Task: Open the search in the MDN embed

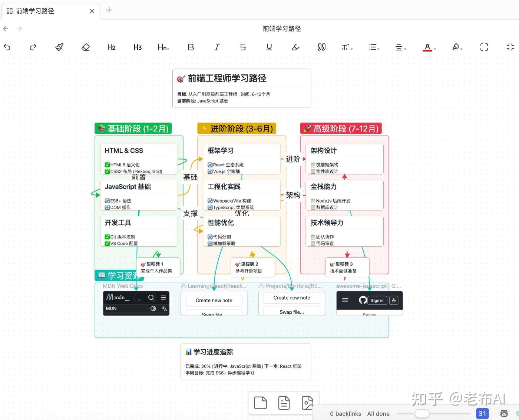Action: coord(151,297)
